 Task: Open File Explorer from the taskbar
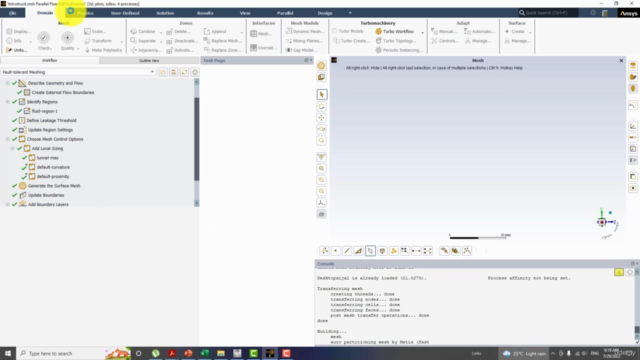tap(221, 353)
